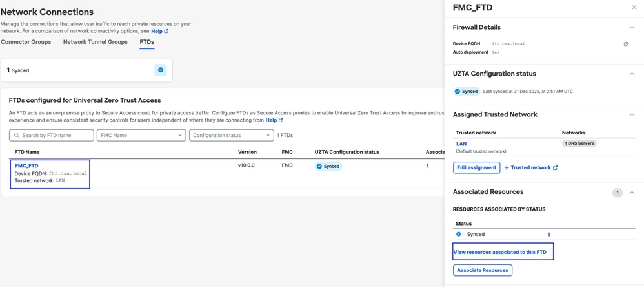Click the Synced resources count 1 link

pyautogui.click(x=548, y=235)
